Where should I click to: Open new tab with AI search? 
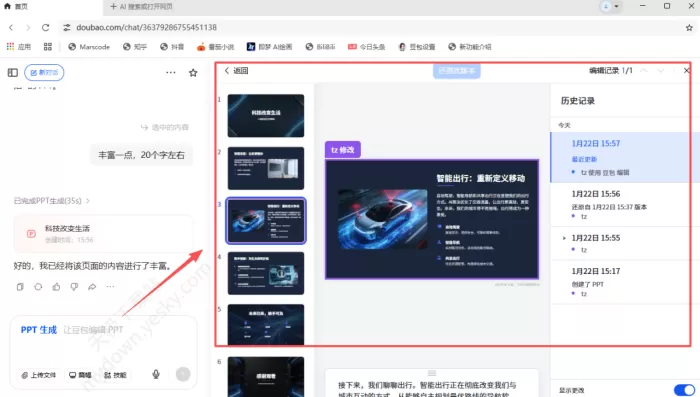tap(141, 6)
